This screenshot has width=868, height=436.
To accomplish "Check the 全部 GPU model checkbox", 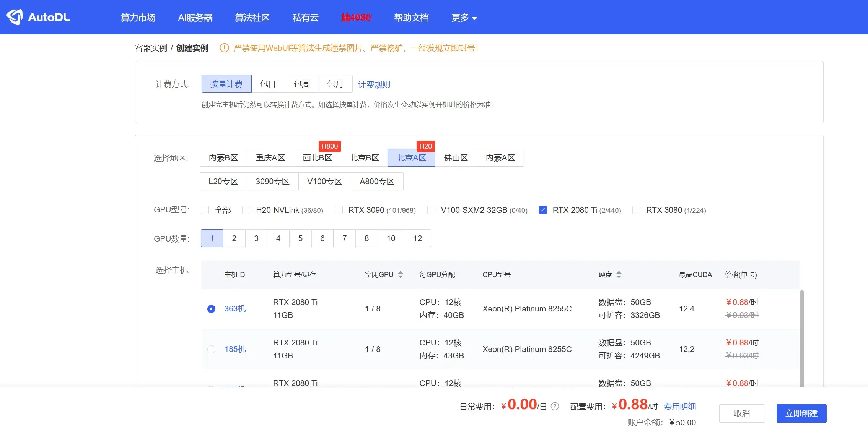I will point(205,210).
